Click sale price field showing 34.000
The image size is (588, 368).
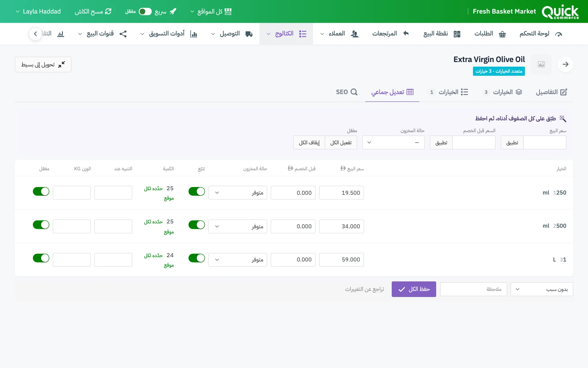pos(341,226)
